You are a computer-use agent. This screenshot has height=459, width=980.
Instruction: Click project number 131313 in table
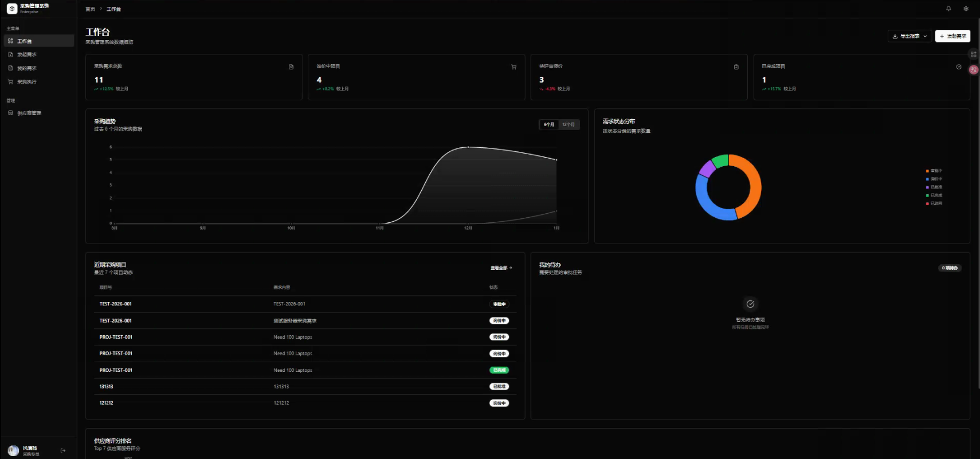tap(107, 387)
